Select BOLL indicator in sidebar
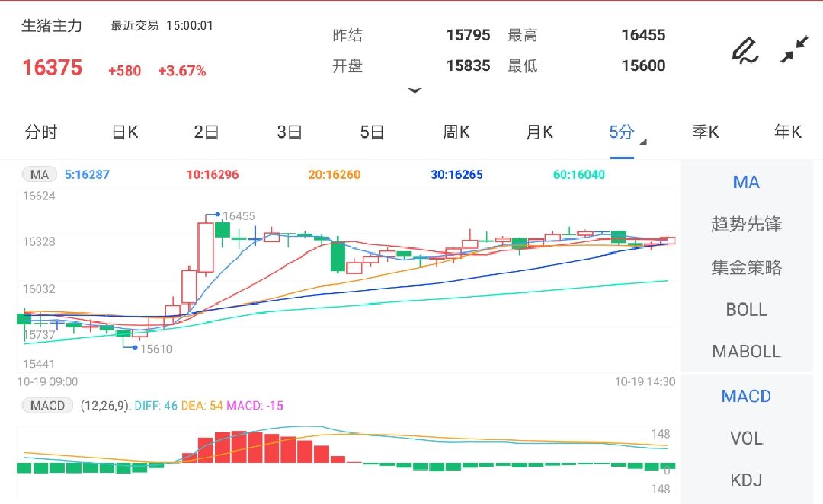This screenshot has height=504, width=823. click(x=746, y=309)
